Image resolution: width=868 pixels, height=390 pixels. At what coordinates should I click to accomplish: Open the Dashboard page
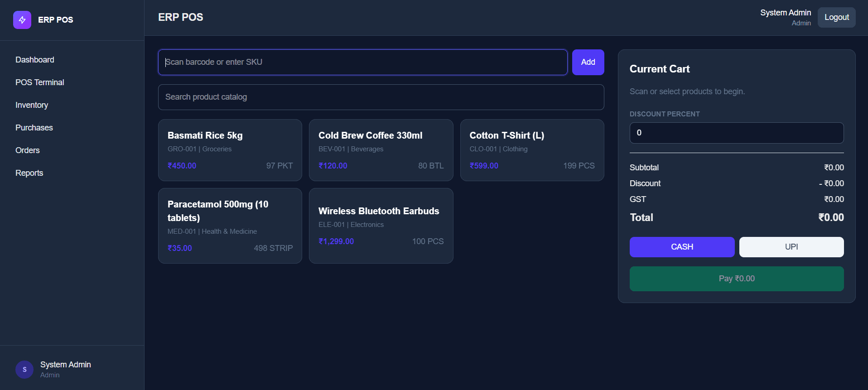click(35, 60)
